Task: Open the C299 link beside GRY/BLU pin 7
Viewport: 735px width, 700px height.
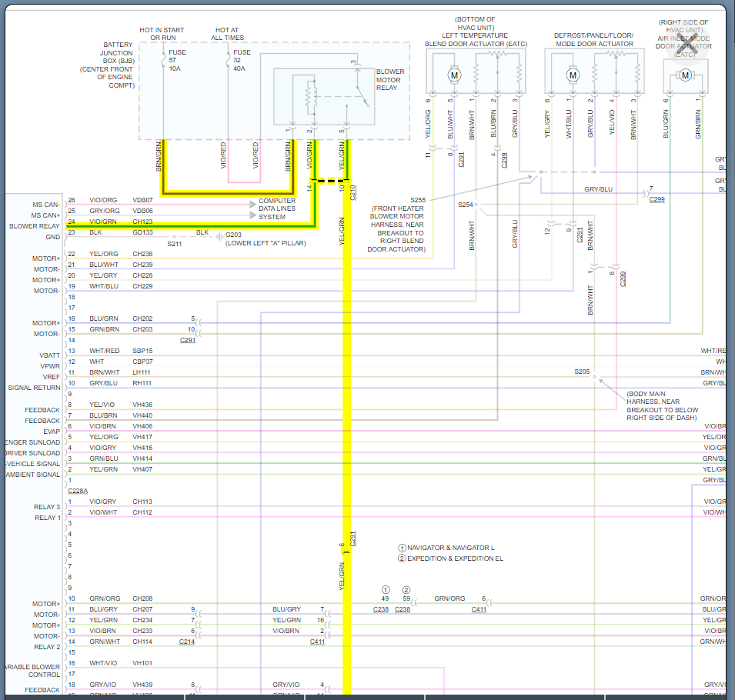Action: (656, 199)
